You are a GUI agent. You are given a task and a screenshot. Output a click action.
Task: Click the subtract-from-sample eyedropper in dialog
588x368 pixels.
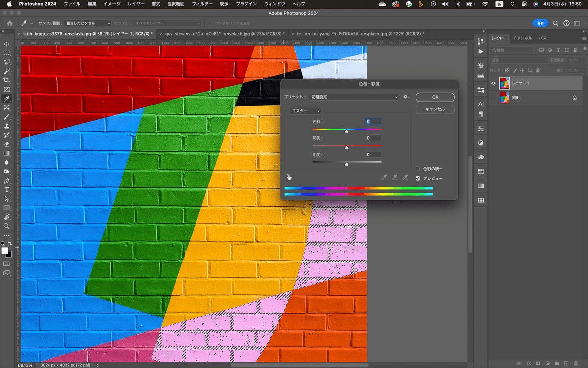405,177
